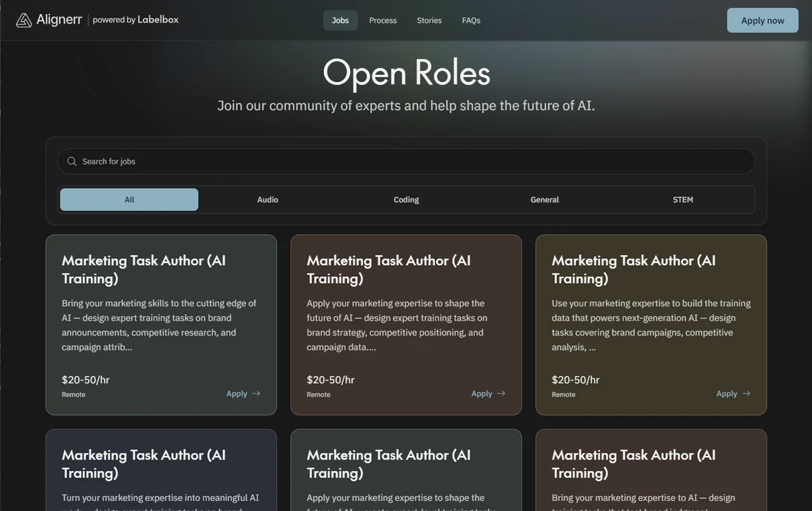Select the All category tab

tap(129, 200)
